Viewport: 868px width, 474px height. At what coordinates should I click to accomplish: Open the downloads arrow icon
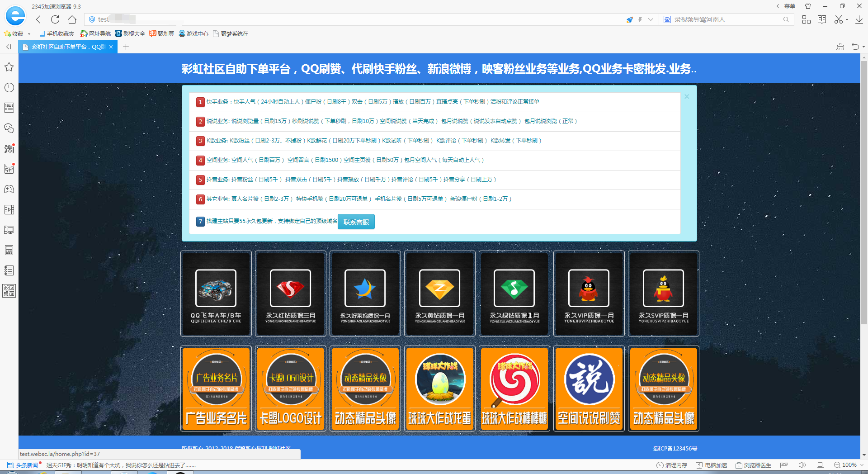[x=859, y=19]
